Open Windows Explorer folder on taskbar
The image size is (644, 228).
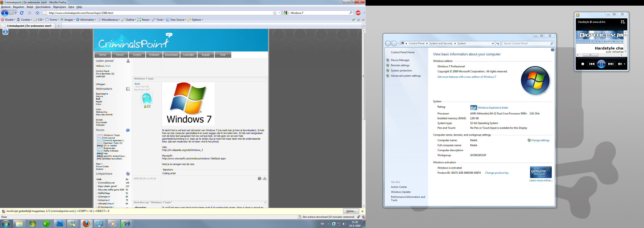click(19, 223)
